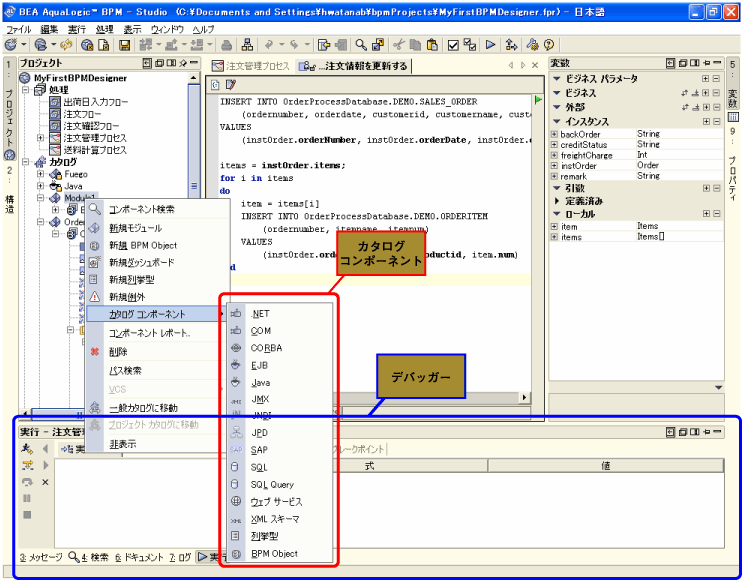The height and width of the screenshot is (580, 745).
Task: Expand the instOrder instance variable
Action: coord(554,166)
